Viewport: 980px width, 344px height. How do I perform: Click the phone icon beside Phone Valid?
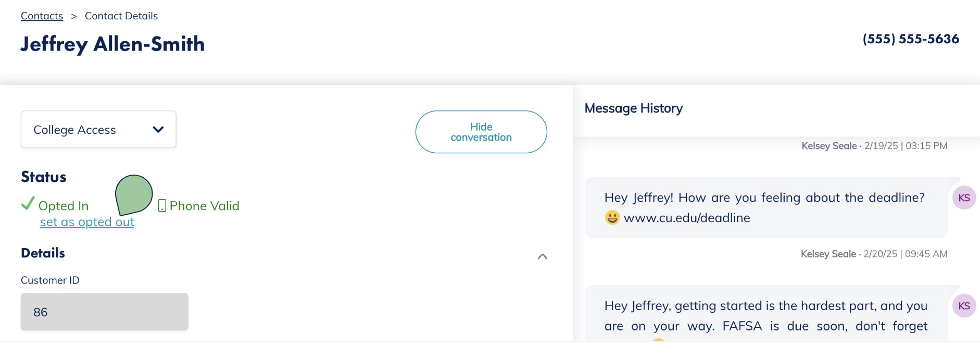coord(162,206)
